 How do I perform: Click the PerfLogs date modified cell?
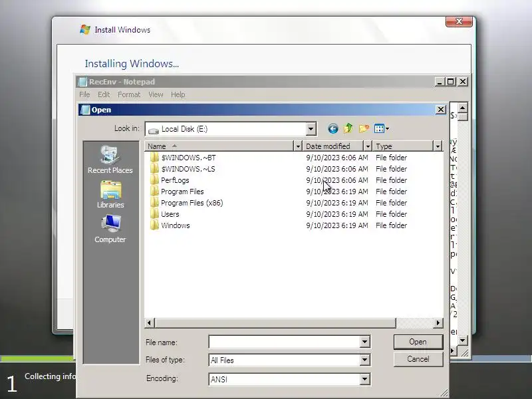tap(337, 180)
